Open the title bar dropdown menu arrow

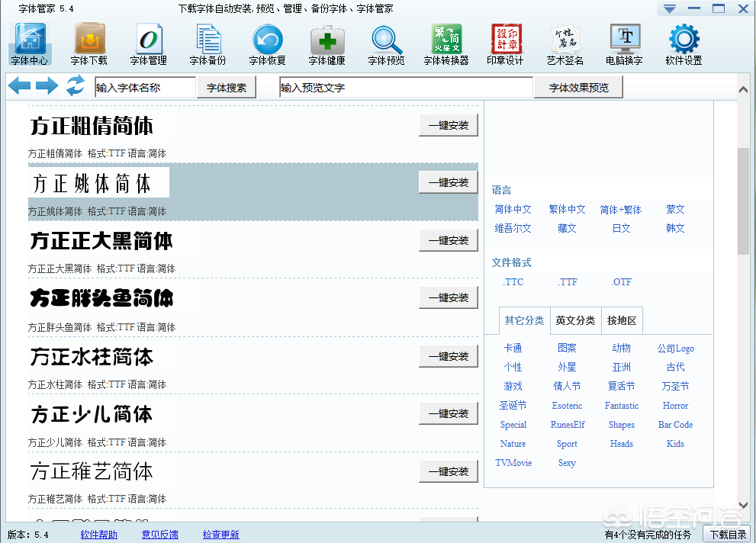pyautogui.click(x=670, y=8)
